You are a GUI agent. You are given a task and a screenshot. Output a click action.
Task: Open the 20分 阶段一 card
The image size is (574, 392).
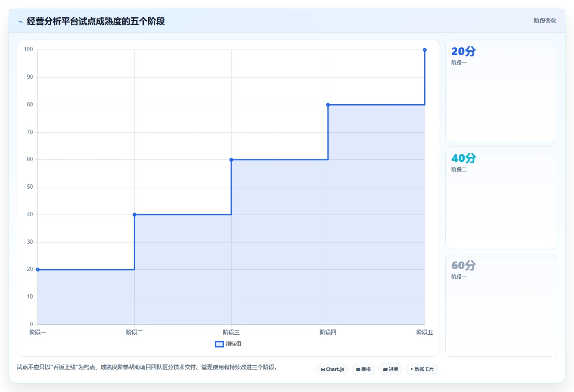point(501,91)
